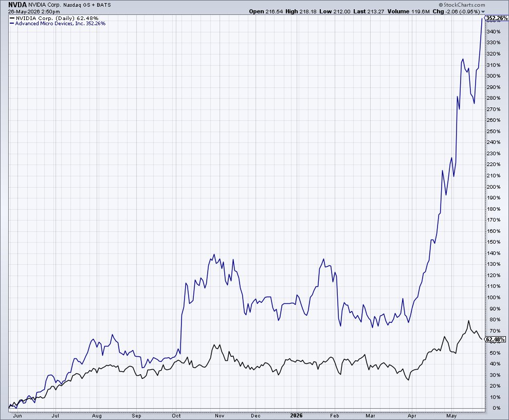509x420 pixels.
Task: Click the 180% label on the percent axis
Action: (494, 209)
